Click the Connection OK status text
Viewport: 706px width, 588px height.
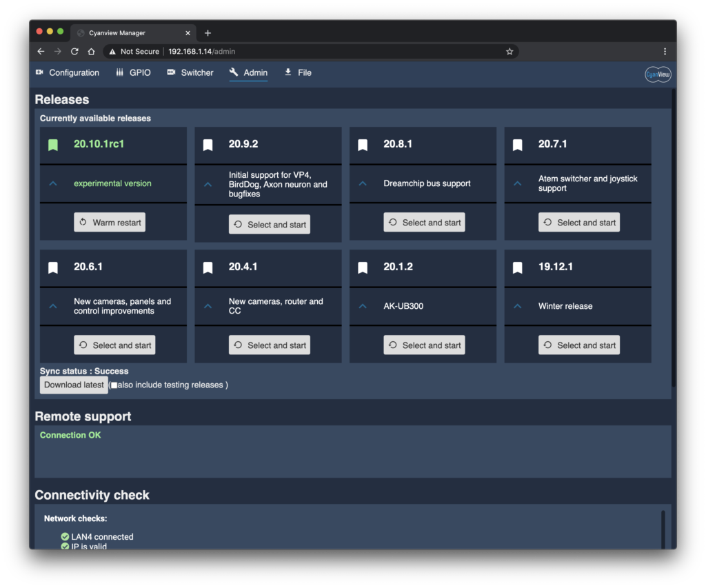(x=70, y=435)
